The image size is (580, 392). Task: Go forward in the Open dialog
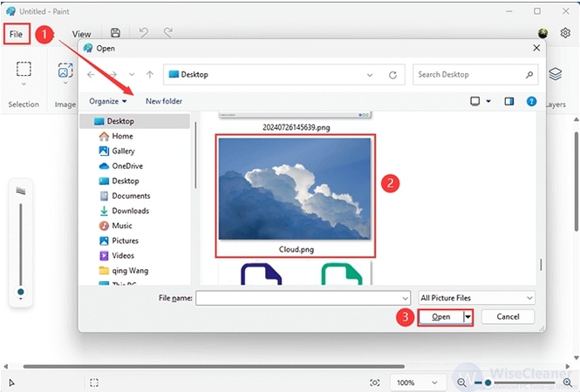click(x=113, y=75)
